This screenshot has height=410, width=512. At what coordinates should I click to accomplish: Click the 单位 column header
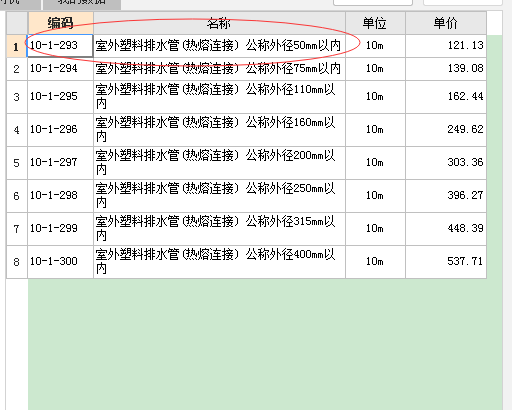point(375,23)
